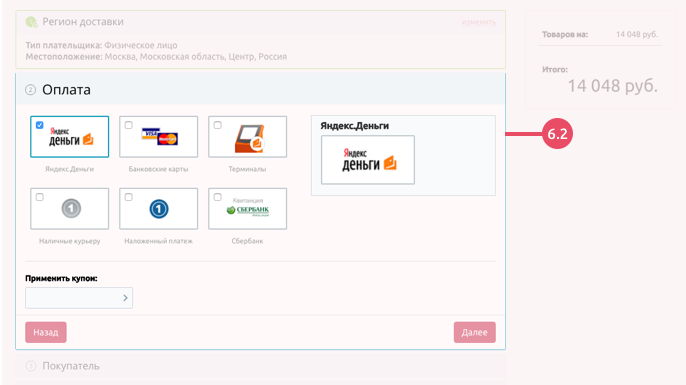Check the Наличные курьеру checkbox
Viewport: 686px width, 385px height.
tap(40, 197)
